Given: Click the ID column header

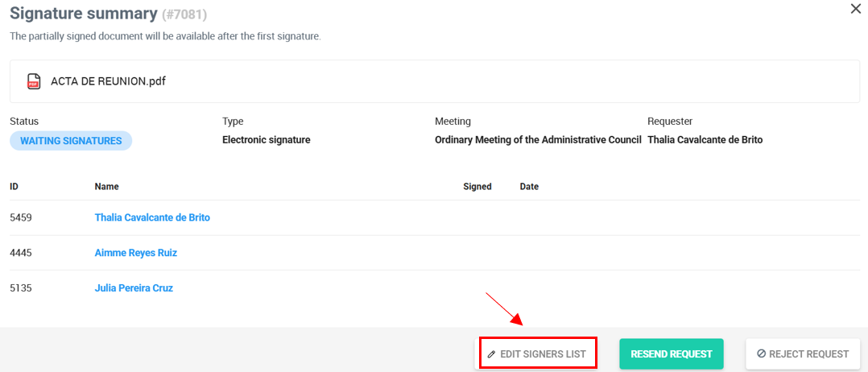Looking at the screenshot, I should [14, 187].
